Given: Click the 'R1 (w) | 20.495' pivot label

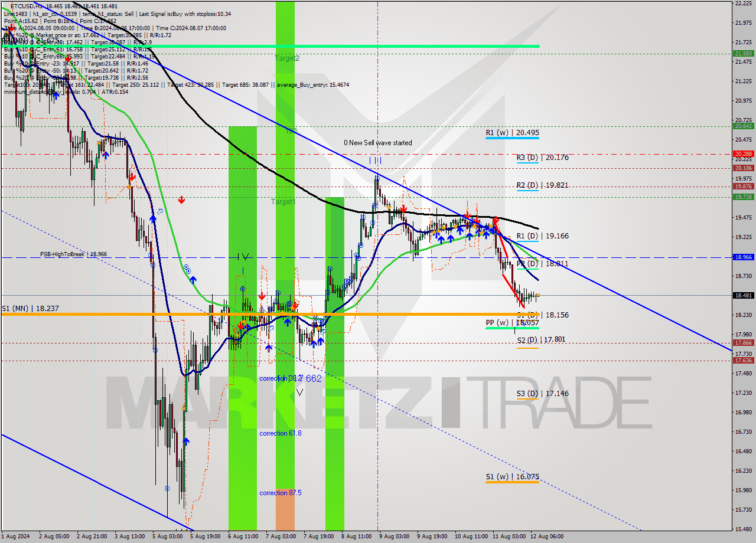Looking at the screenshot, I should pos(512,133).
